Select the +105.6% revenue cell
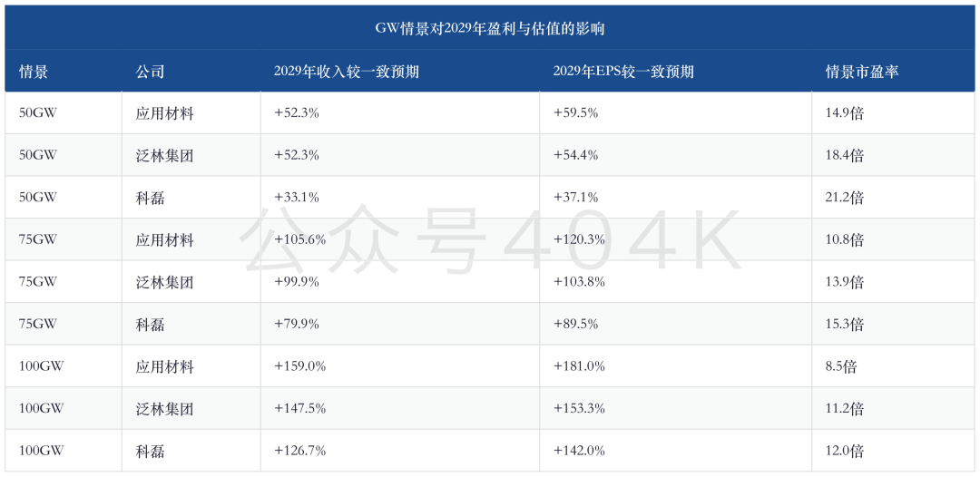Image resolution: width=980 pixels, height=477 pixels. pyautogui.click(x=299, y=240)
